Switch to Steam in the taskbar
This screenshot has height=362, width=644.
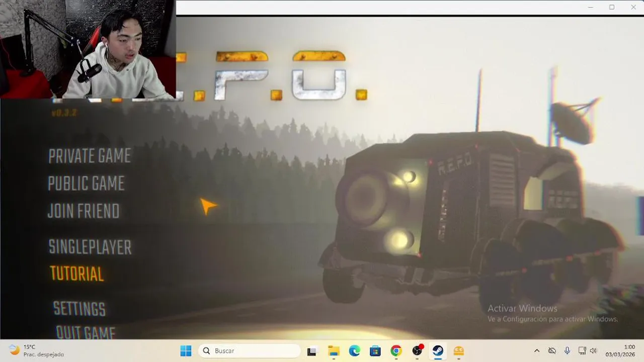point(438,351)
